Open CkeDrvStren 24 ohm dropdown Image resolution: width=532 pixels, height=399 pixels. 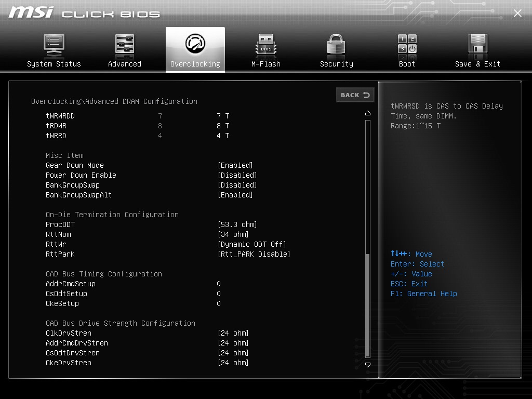pos(233,363)
